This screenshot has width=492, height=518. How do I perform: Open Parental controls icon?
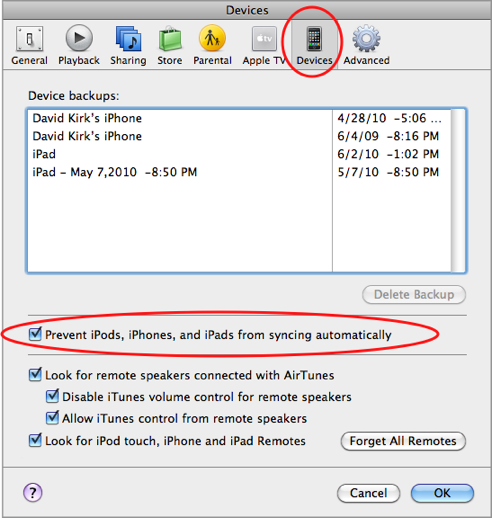pos(212,38)
